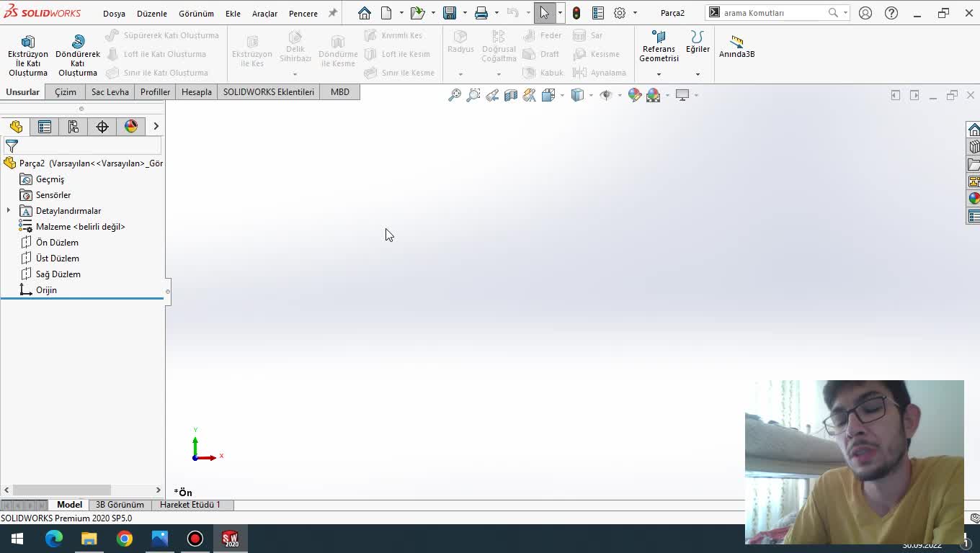Click the Save floppy disk icon
Viewport: 980px width, 553px height.
pyautogui.click(x=450, y=13)
